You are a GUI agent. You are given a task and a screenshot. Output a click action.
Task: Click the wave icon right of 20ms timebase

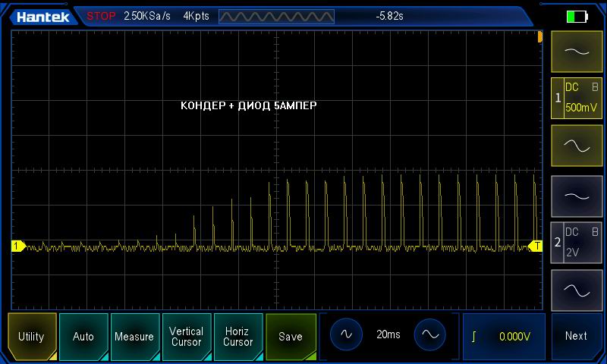click(430, 335)
